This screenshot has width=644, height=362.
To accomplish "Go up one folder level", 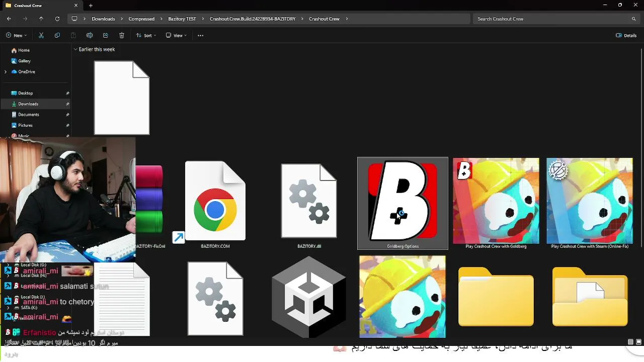I will pyautogui.click(x=41, y=19).
